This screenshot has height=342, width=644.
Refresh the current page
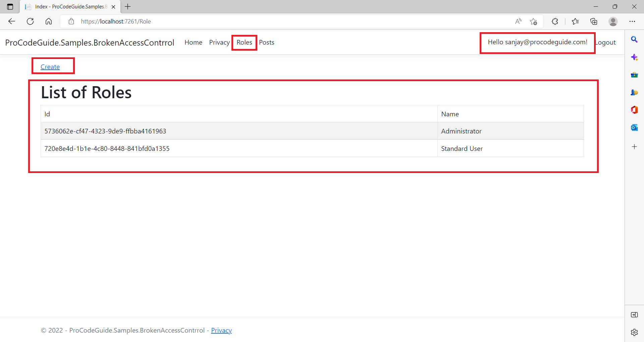(x=30, y=21)
